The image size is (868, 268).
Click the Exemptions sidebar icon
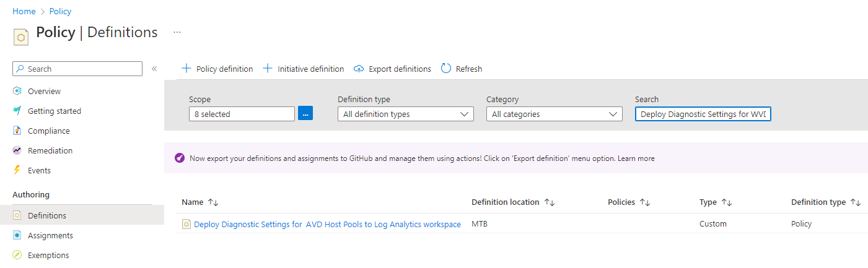point(17,255)
